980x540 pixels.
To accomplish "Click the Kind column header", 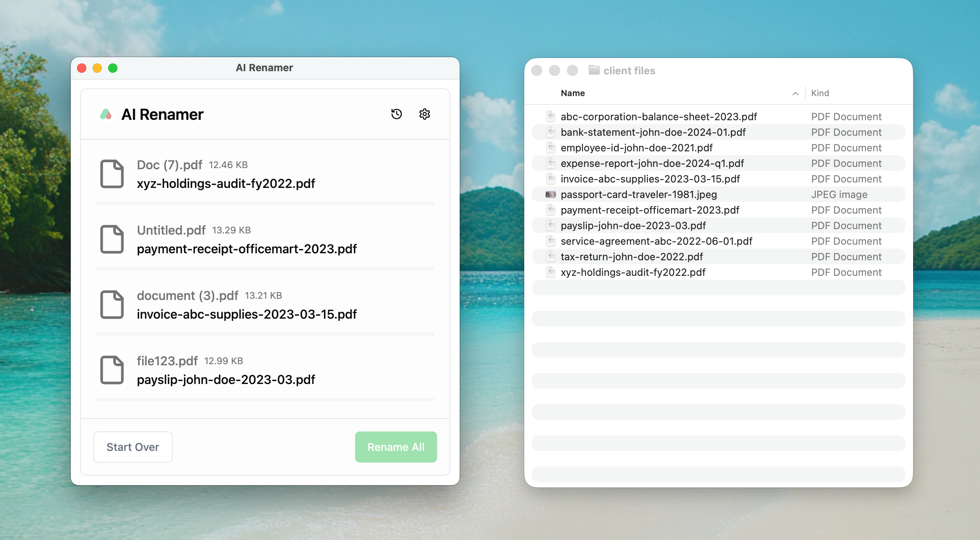I will pyautogui.click(x=820, y=93).
